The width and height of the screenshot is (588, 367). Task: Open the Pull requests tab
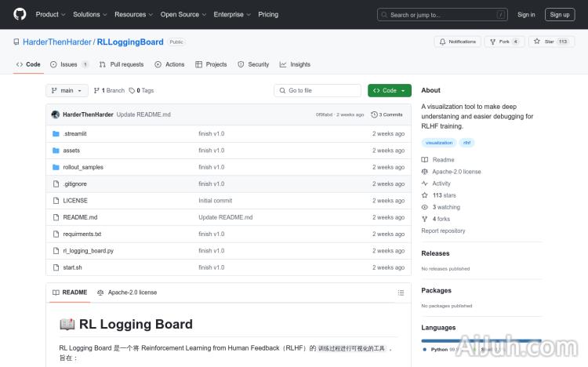122,64
